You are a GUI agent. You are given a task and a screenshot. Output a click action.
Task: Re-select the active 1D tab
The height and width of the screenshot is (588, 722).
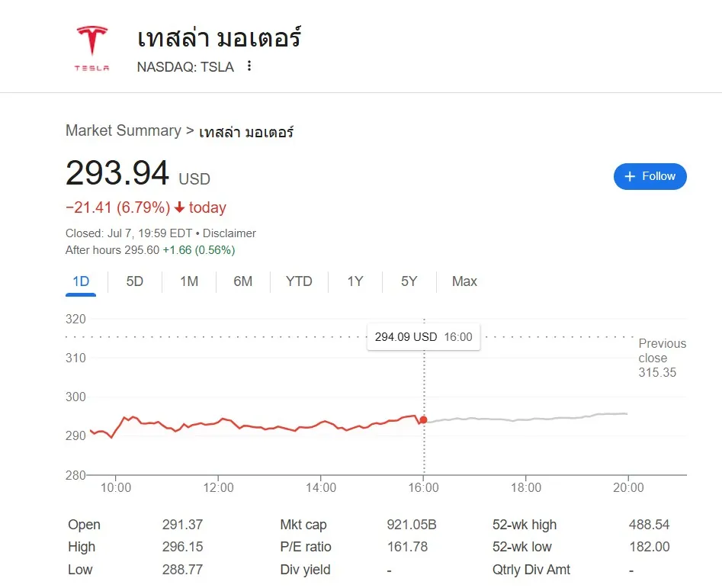pyautogui.click(x=81, y=281)
